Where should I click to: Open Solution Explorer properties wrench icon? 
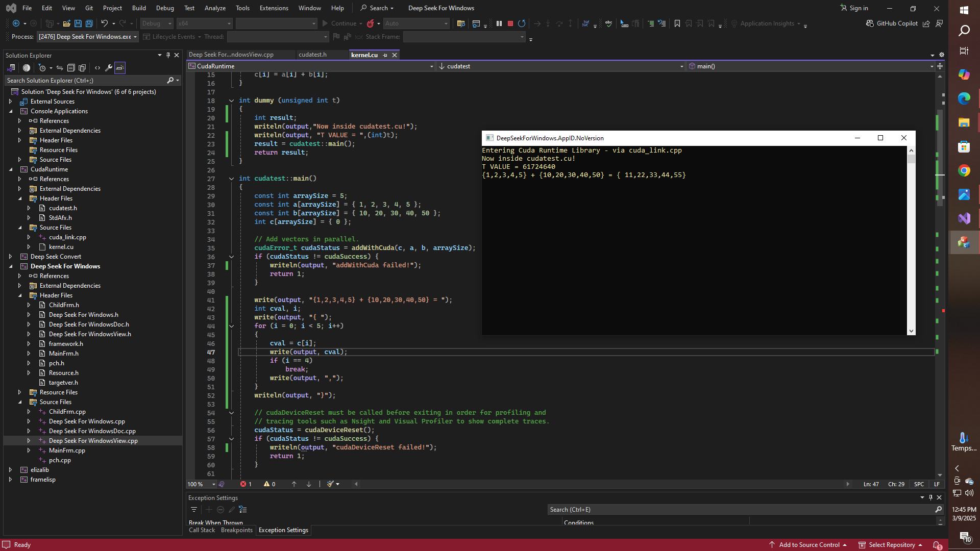[x=109, y=68]
